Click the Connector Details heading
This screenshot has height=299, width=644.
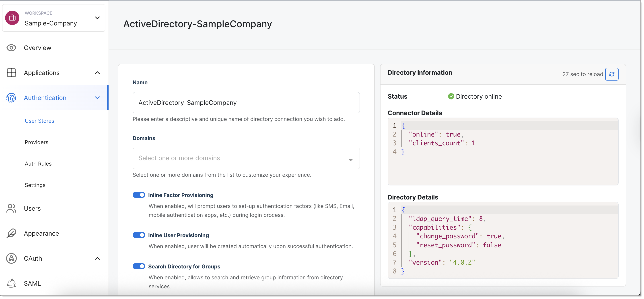[x=414, y=113]
